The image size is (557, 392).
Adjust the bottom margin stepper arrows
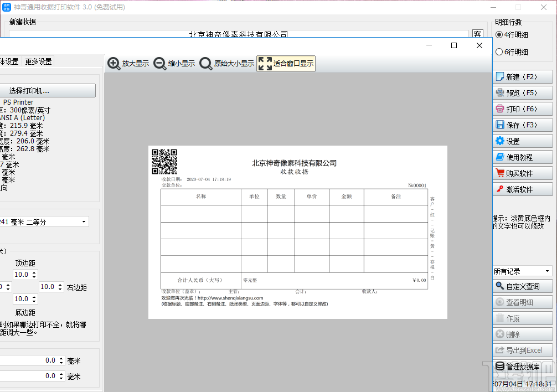(x=34, y=299)
